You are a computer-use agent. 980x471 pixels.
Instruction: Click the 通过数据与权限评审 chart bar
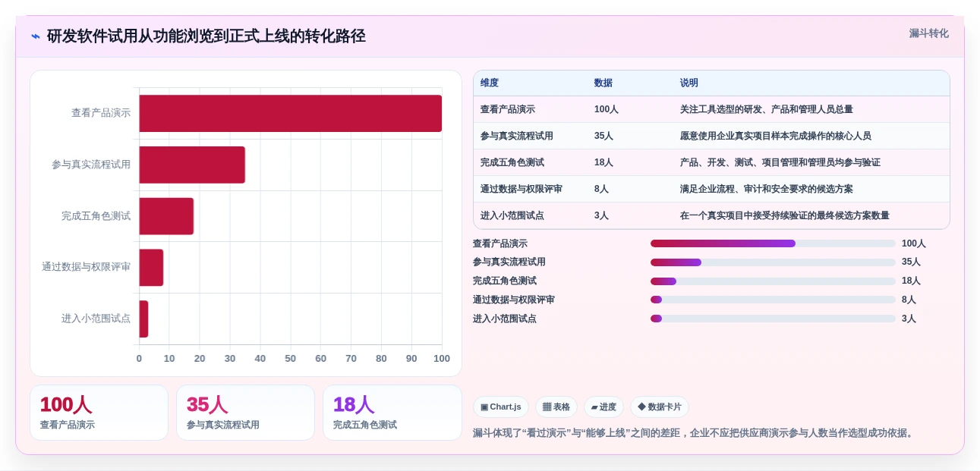pos(151,268)
